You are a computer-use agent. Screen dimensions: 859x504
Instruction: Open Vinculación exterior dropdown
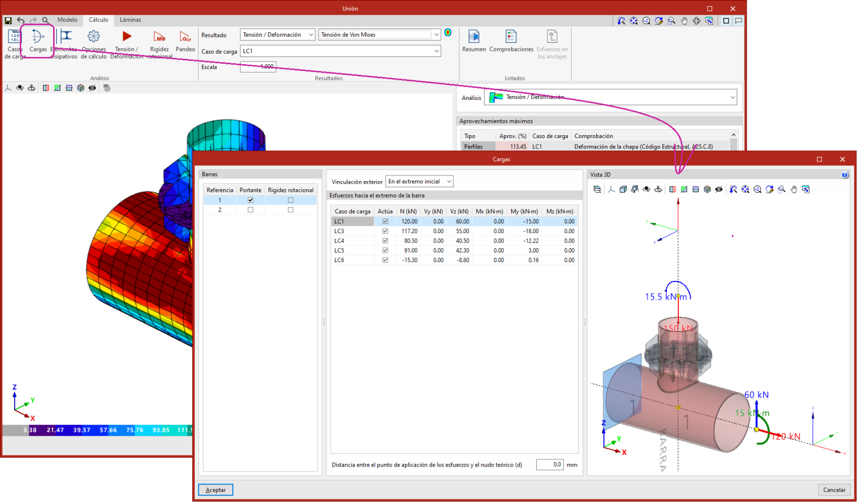pyautogui.click(x=419, y=182)
